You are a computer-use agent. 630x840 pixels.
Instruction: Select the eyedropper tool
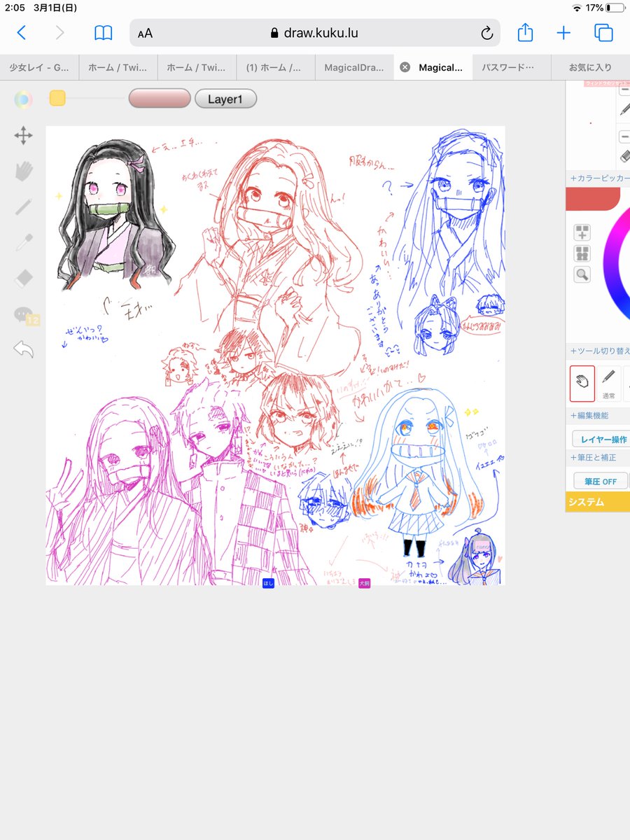coord(23,243)
